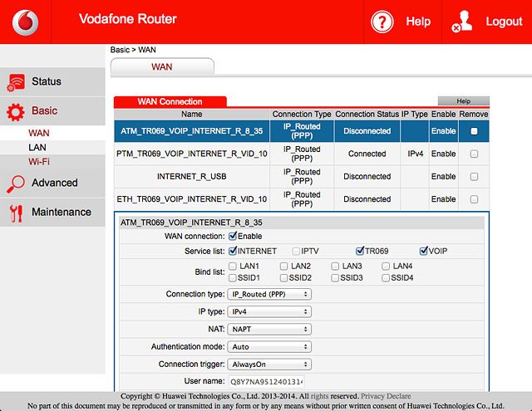Viewport: 532px width, 411px height.
Task: Check SSID4 in Bind list
Action: pos(386,278)
